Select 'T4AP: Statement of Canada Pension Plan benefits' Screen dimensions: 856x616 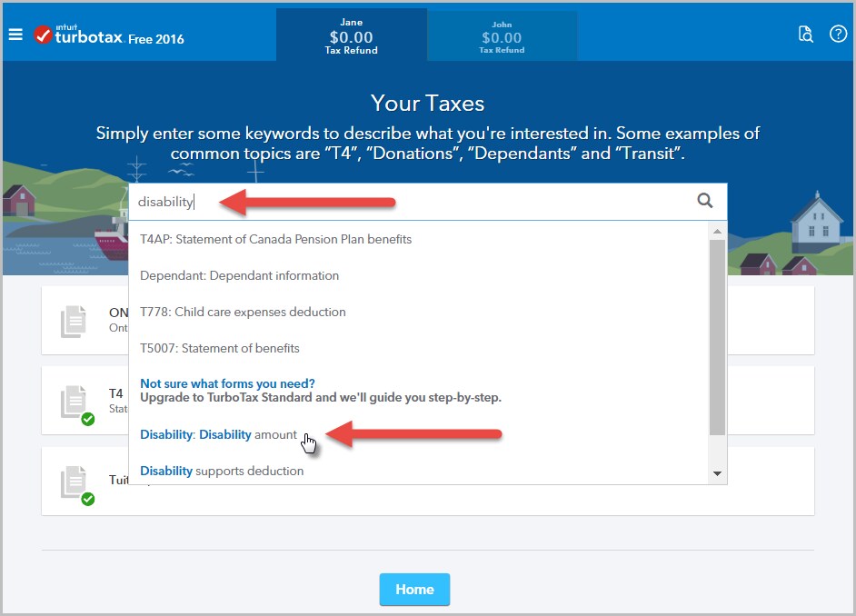pos(275,239)
